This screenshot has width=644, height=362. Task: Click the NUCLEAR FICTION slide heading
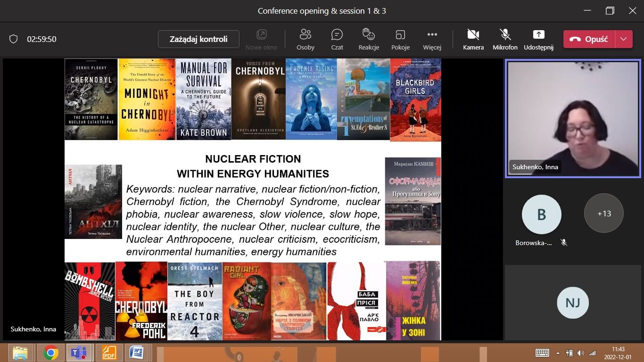(x=253, y=159)
